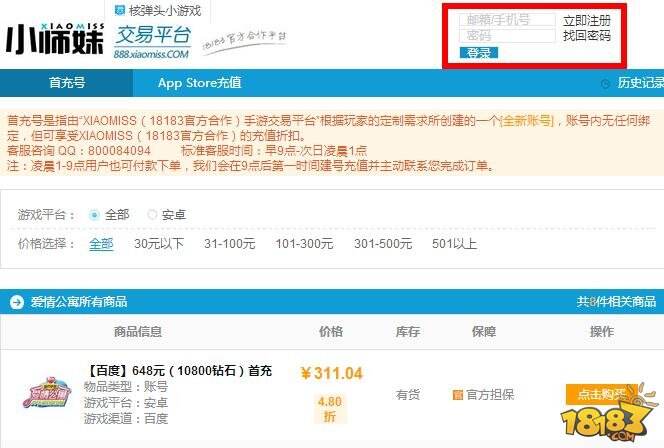
Task: Click the 4.80折 discount badge
Action: [x=330, y=409]
